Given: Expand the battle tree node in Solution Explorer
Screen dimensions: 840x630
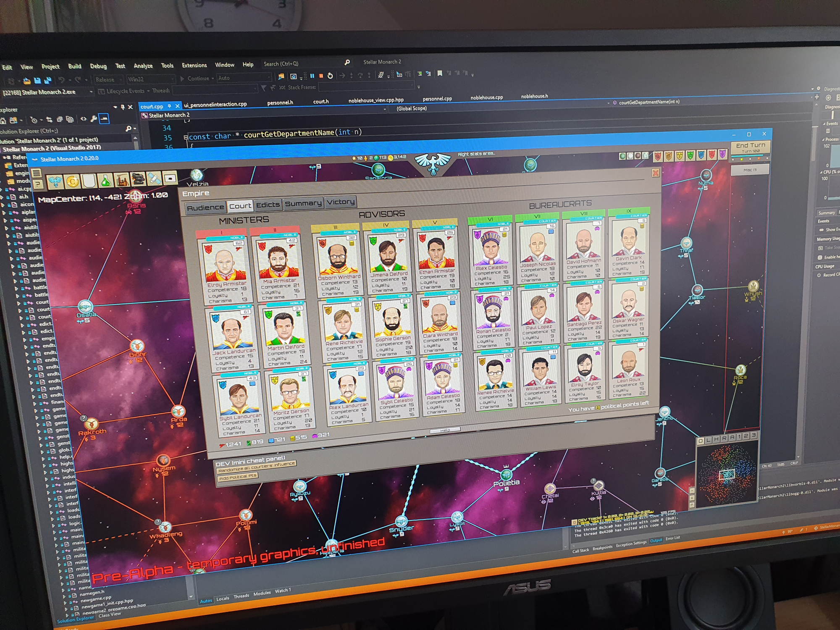Looking at the screenshot, I should click(x=16, y=288).
